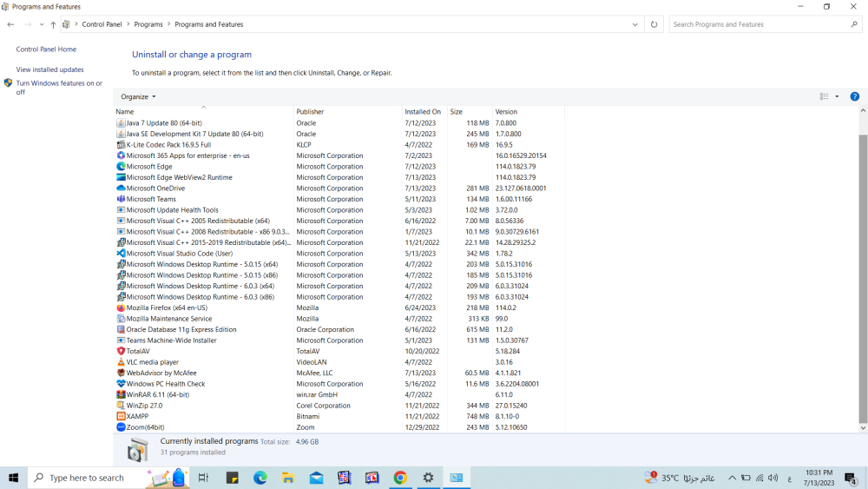
Task: Open File Explorer from the taskbar
Action: [288, 478]
